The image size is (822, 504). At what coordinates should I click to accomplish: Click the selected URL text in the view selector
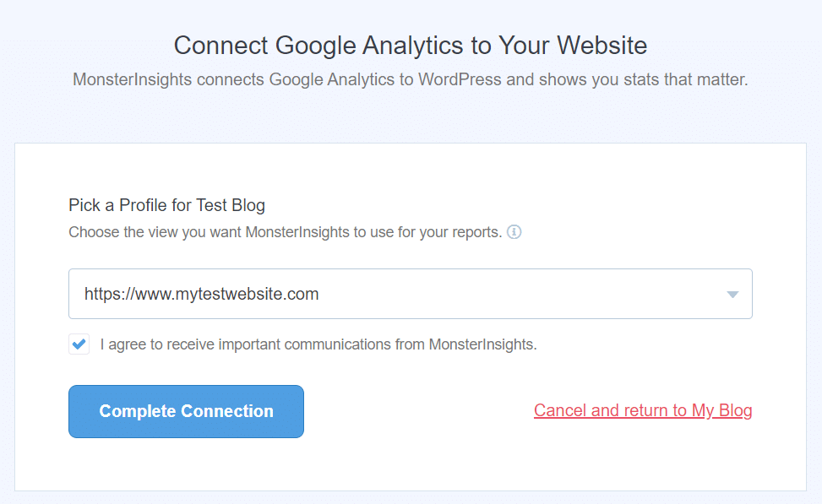(201, 295)
